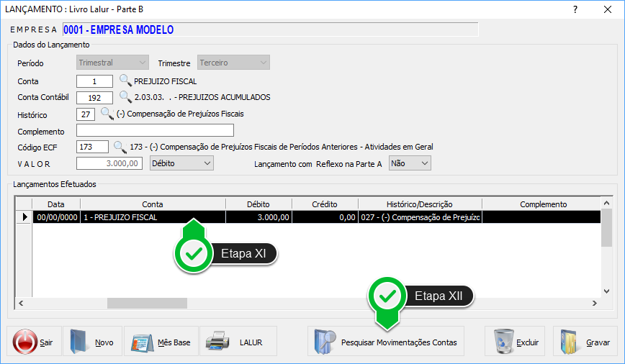
Task: Click the magnifier icon next to Conta field
Action: (x=125, y=81)
